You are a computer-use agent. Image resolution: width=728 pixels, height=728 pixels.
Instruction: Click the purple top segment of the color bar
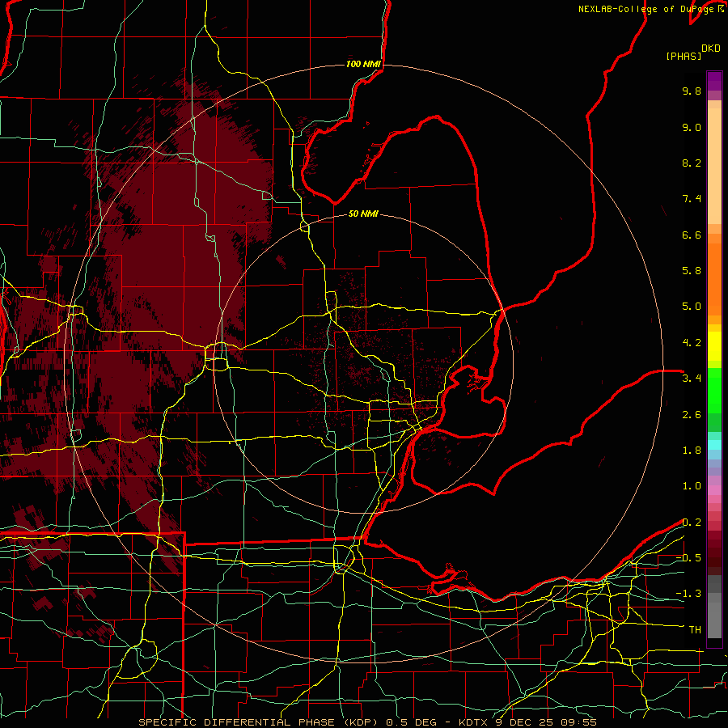(714, 82)
